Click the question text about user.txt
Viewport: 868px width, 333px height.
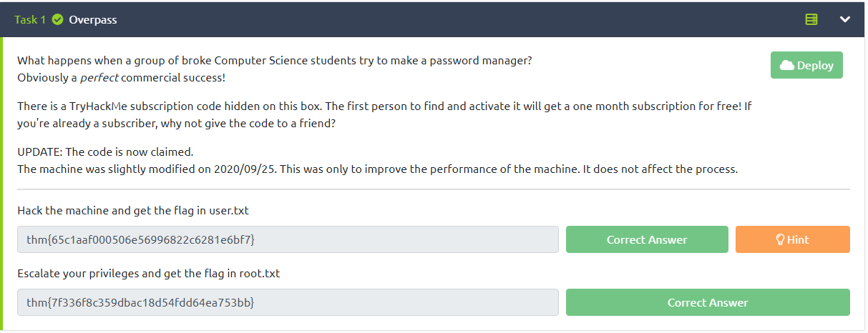point(133,211)
